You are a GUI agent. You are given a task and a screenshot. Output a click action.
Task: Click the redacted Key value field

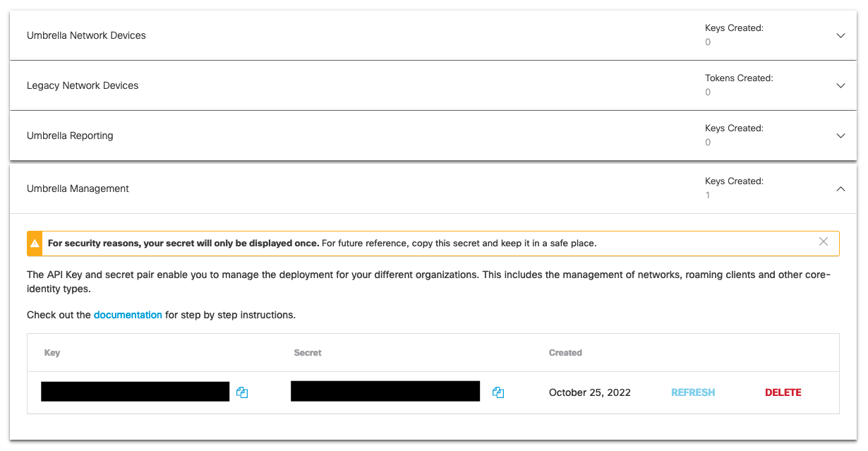tap(135, 392)
